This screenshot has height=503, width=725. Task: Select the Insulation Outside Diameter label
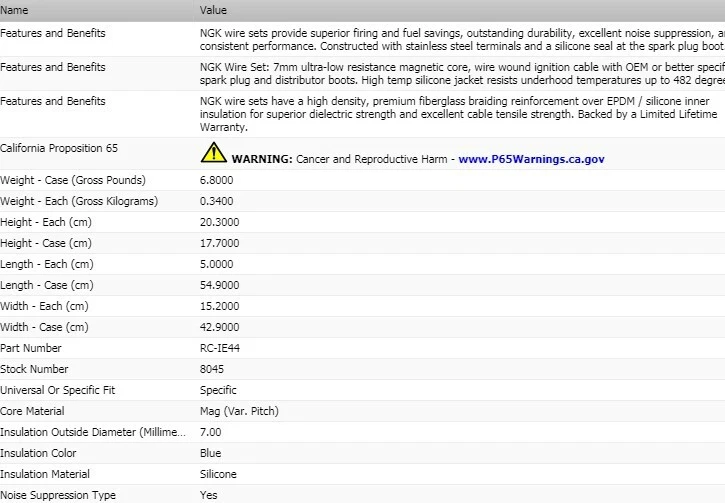pyautogui.click(x=93, y=432)
